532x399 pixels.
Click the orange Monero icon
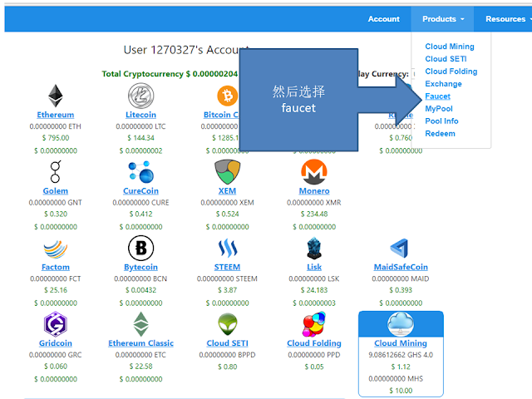coord(314,172)
